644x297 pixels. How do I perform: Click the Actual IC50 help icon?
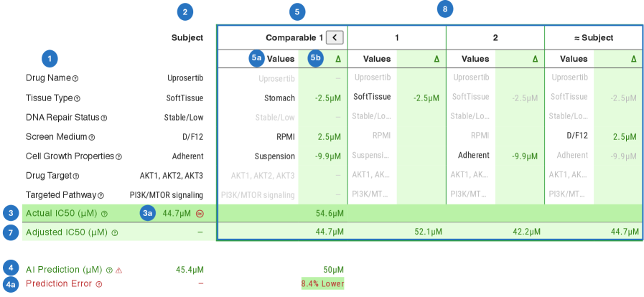(x=104, y=214)
